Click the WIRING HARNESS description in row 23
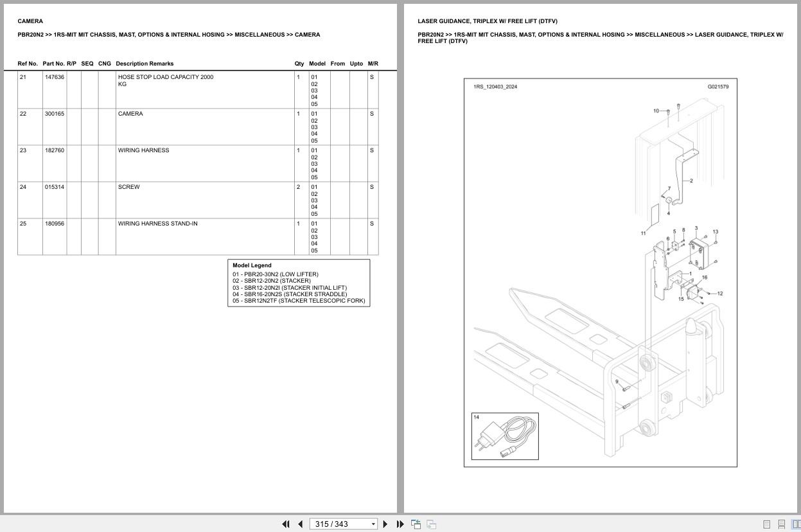This screenshot has width=801, height=532. pyautogui.click(x=144, y=150)
